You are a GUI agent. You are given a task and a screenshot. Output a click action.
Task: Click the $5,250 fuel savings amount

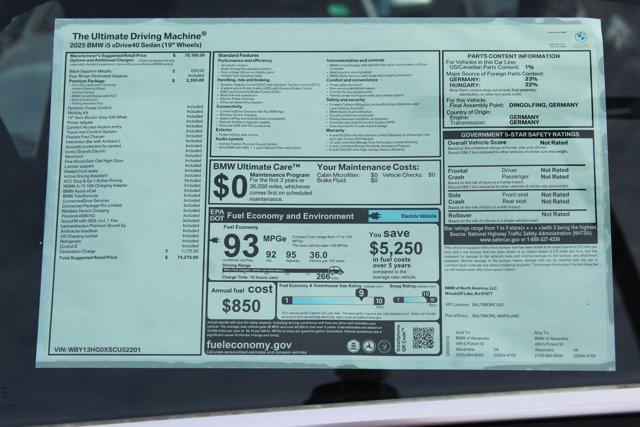[x=396, y=248]
